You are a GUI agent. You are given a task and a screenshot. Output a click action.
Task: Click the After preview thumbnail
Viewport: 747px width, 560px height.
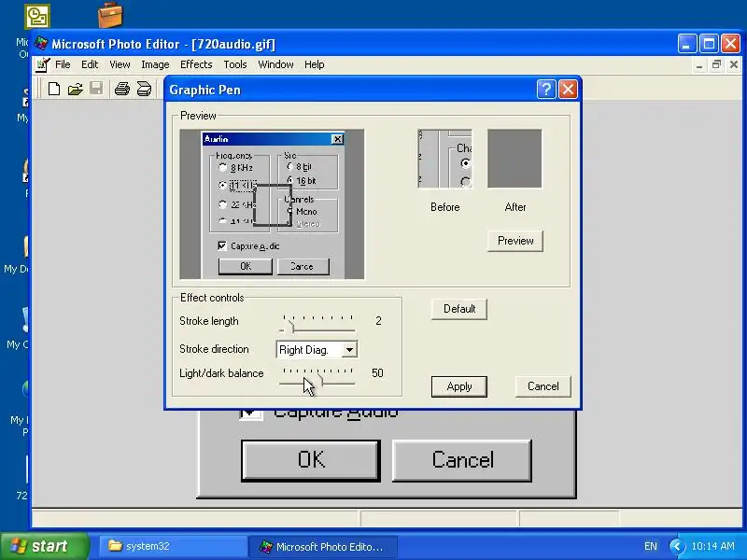514,159
